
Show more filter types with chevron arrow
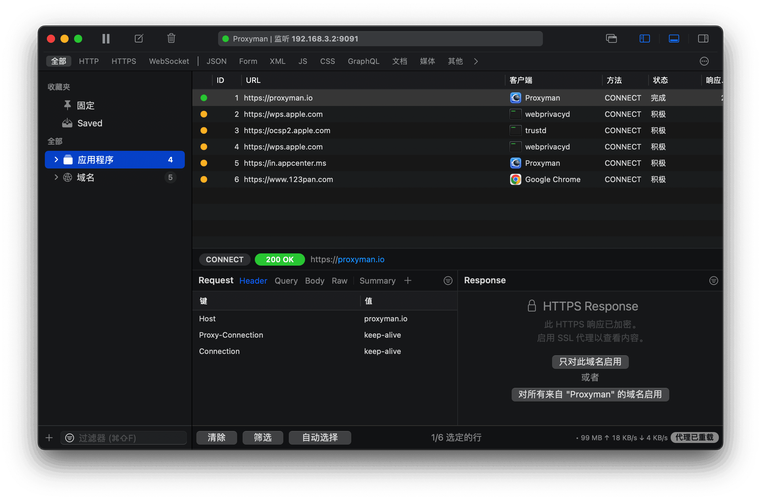coord(476,61)
